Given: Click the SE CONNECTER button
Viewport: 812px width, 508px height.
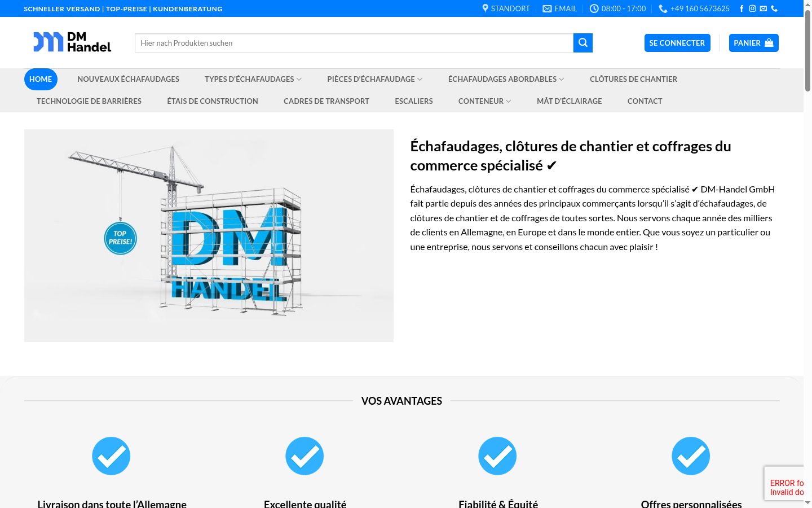Looking at the screenshot, I should click(x=677, y=43).
